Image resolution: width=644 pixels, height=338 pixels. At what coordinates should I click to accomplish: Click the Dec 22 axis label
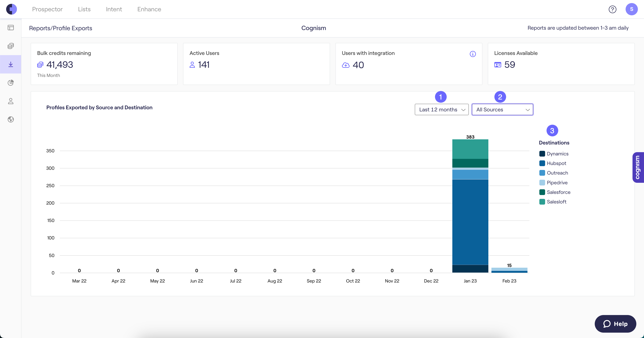431,281
